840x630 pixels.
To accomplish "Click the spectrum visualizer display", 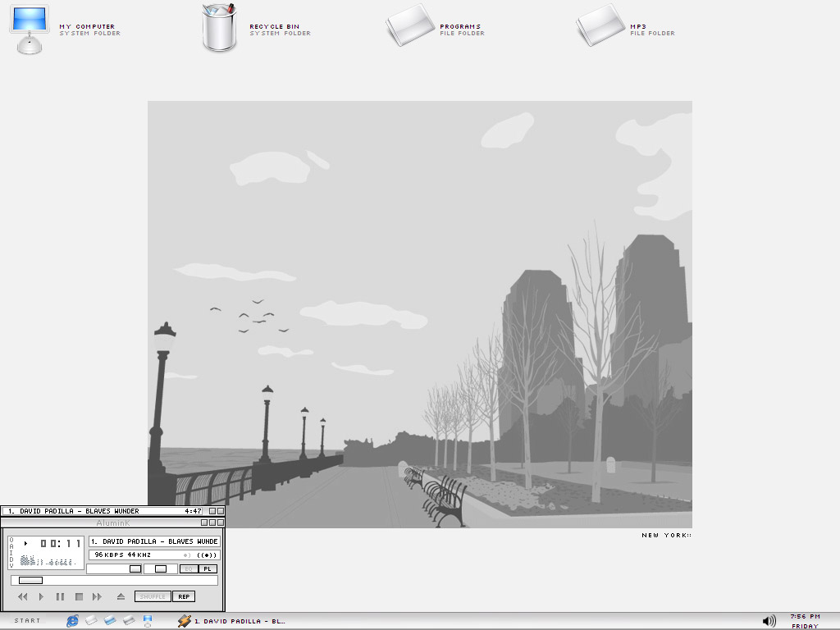I will (47, 560).
